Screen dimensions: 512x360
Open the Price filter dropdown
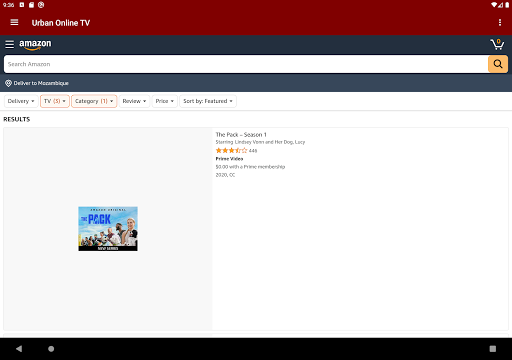point(165,101)
